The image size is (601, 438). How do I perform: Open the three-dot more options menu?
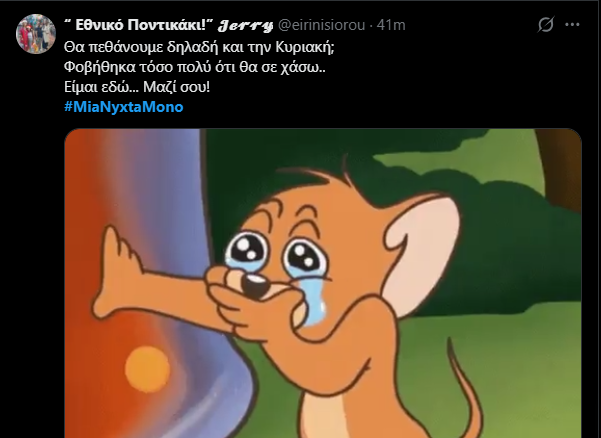tap(572, 25)
